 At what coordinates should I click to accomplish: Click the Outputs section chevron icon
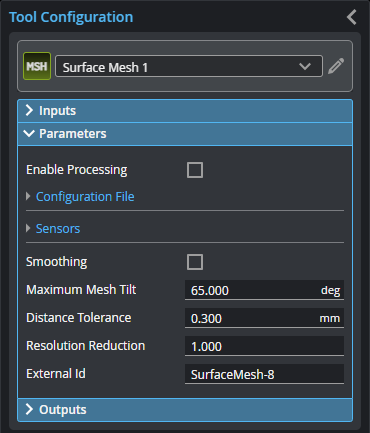[x=29, y=409]
